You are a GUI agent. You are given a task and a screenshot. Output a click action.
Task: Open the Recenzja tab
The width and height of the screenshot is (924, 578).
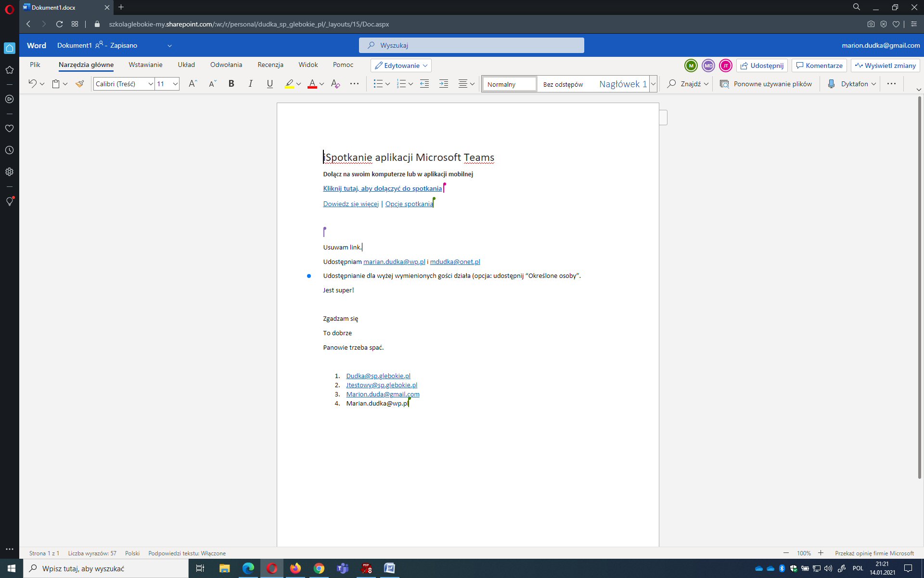coord(270,65)
